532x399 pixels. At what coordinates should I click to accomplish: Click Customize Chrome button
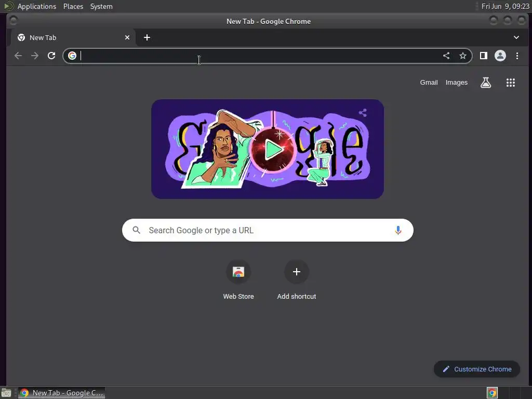point(477,369)
